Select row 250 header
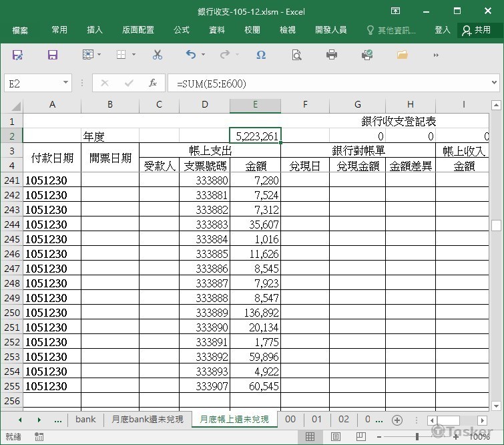Screen dimensions: 504x445 click(11, 313)
